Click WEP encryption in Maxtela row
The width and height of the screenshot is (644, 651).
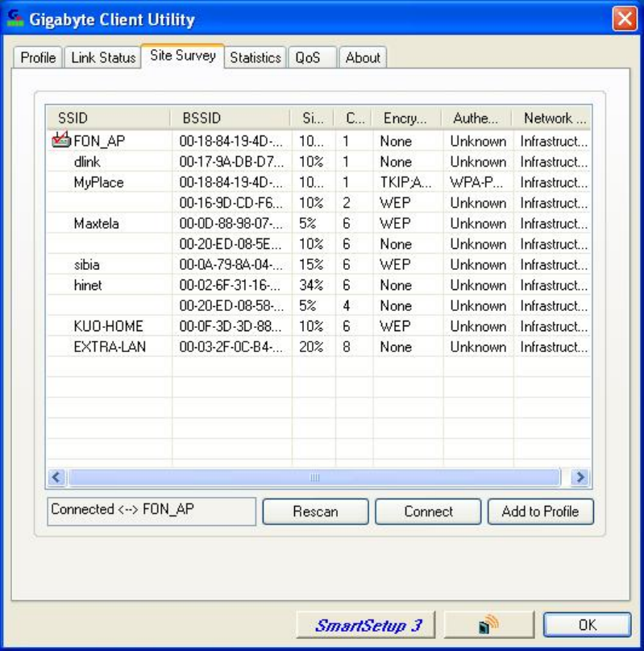pyautogui.click(x=395, y=223)
